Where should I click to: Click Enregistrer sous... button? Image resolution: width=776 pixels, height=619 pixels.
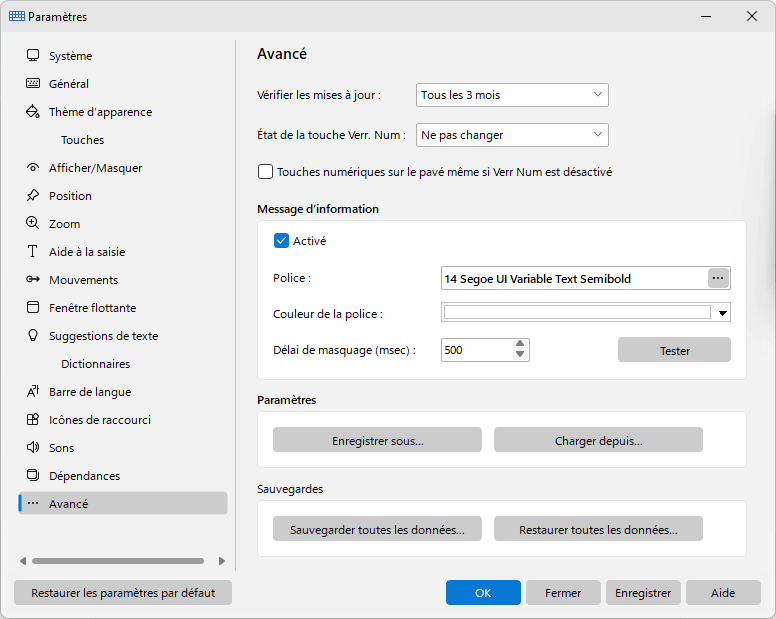pyautogui.click(x=377, y=440)
